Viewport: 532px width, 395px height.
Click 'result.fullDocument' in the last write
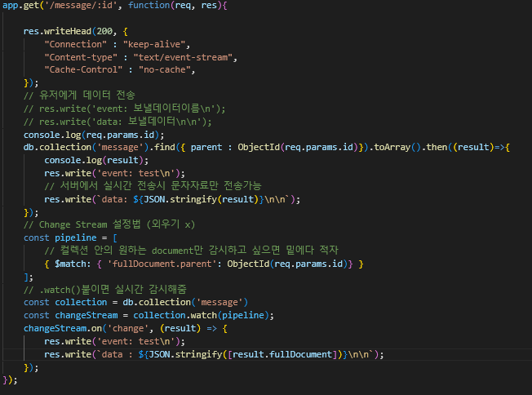pyautogui.click(x=282, y=355)
